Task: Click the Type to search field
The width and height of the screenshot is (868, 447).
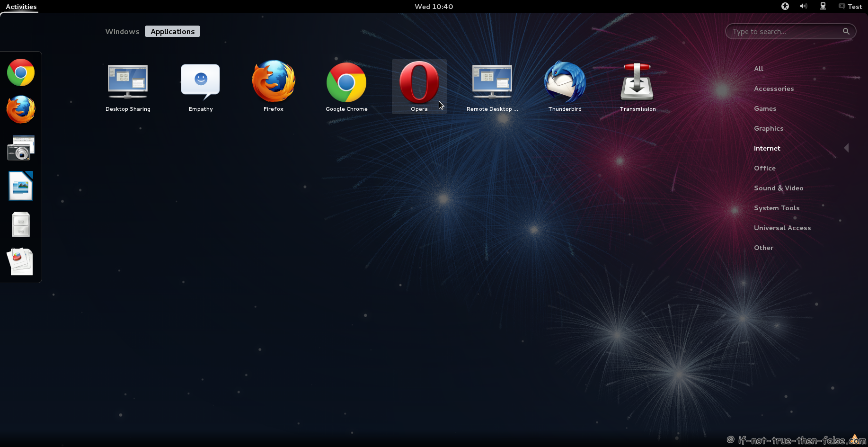Action: coord(790,31)
